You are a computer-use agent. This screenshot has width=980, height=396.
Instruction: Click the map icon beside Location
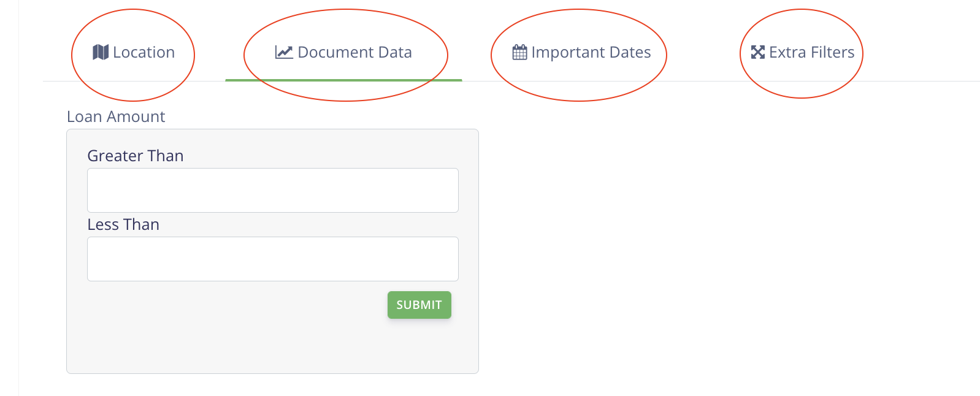(x=101, y=52)
